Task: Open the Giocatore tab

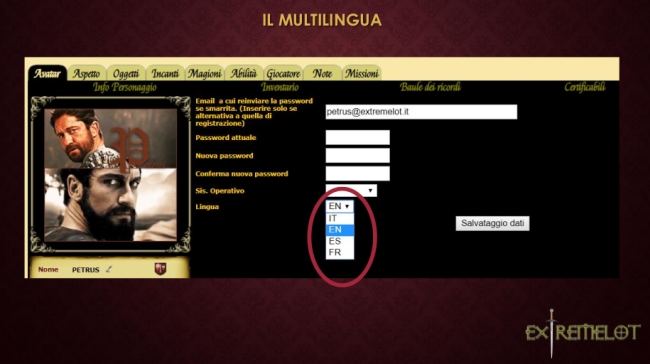Action: 283,73
